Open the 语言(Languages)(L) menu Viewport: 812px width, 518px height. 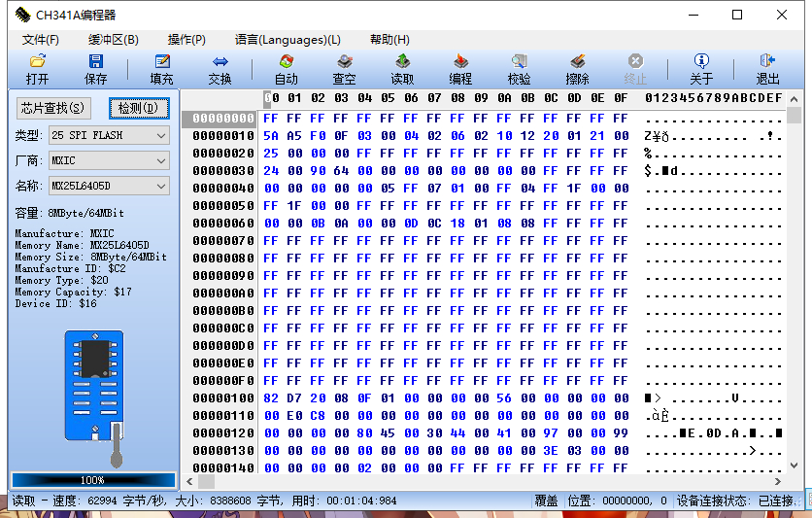288,40
